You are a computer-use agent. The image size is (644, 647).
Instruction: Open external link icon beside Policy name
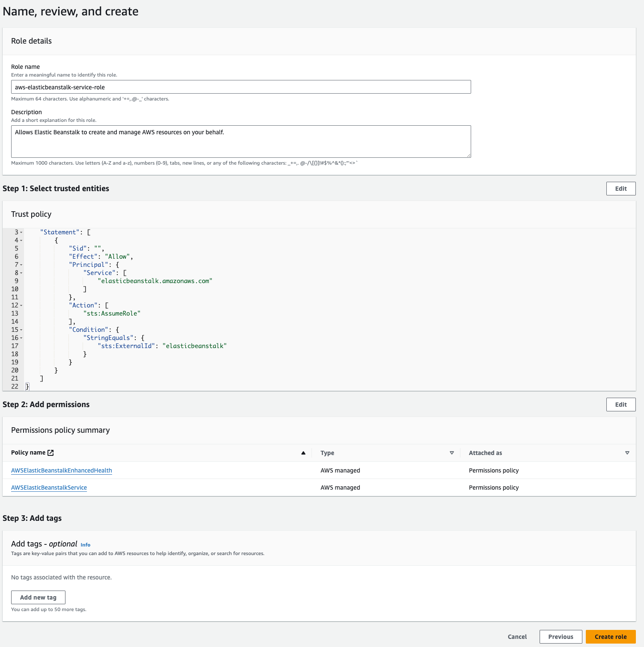(x=50, y=453)
